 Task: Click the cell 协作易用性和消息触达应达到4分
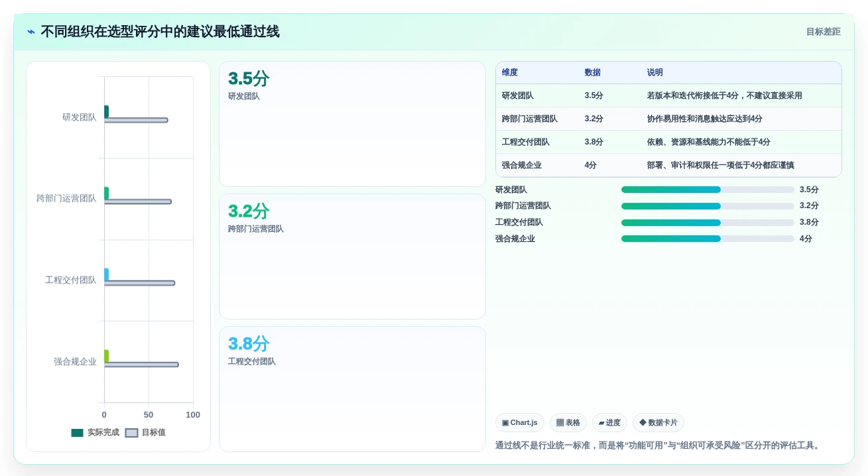pos(705,119)
